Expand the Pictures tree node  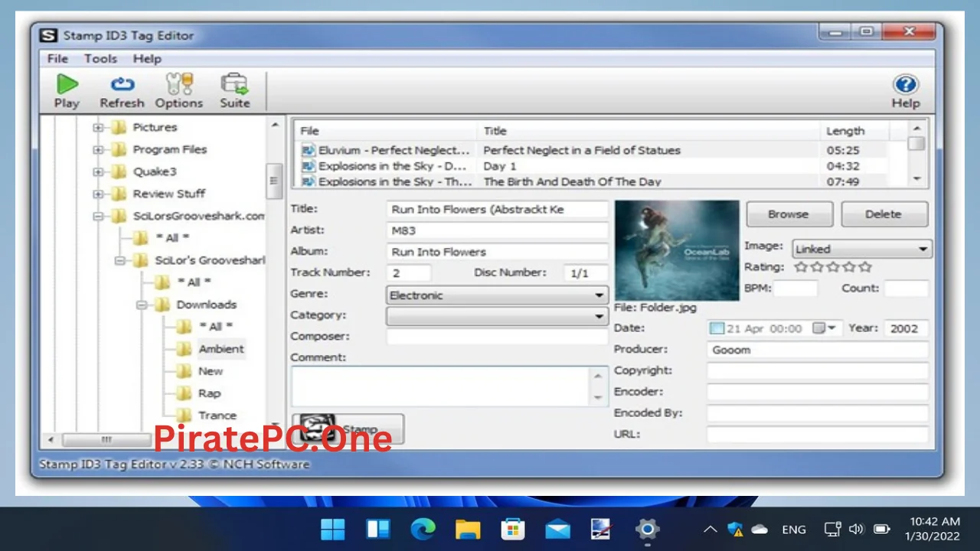pos(98,128)
